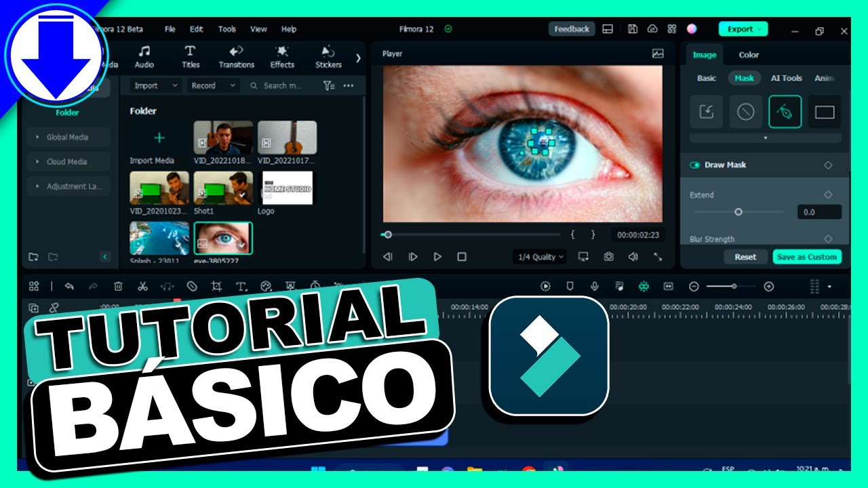Click the Import Media plus tile
The image size is (868, 488).
(159, 138)
